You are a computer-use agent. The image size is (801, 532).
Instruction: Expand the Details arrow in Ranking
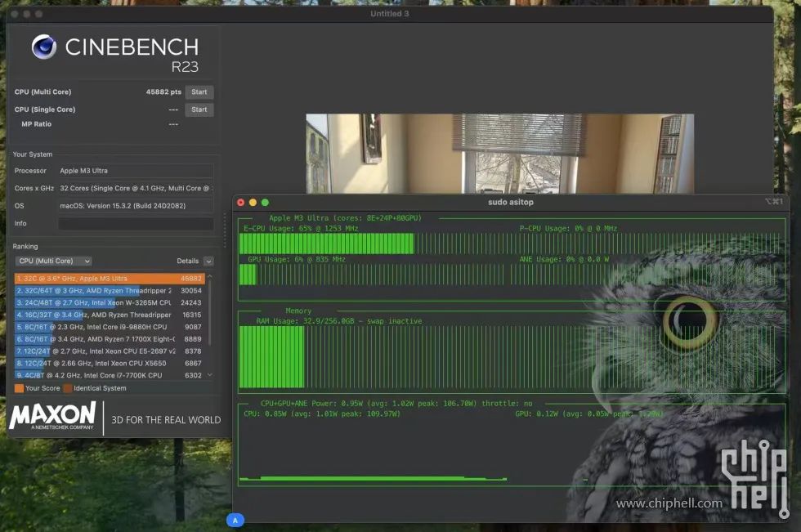point(208,261)
